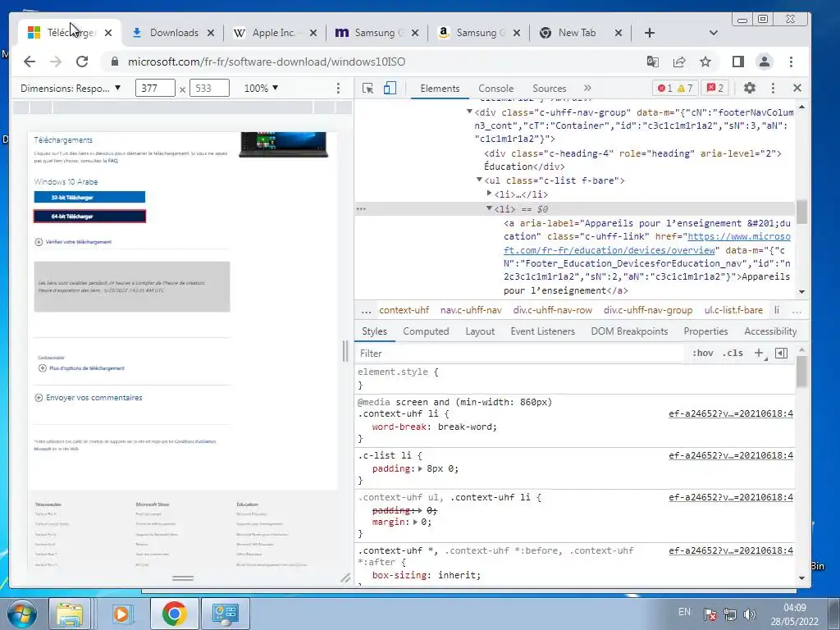Image resolution: width=840 pixels, height=630 pixels.
Task: Reload the Microsoft download page
Action: click(82, 62)
